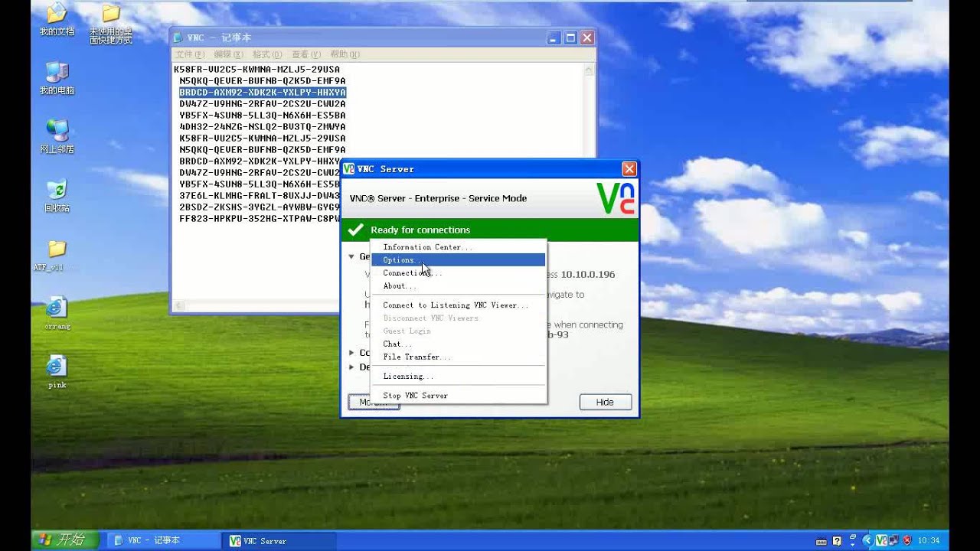Click the VNC Server taskbar button

(x=280, y=540)
